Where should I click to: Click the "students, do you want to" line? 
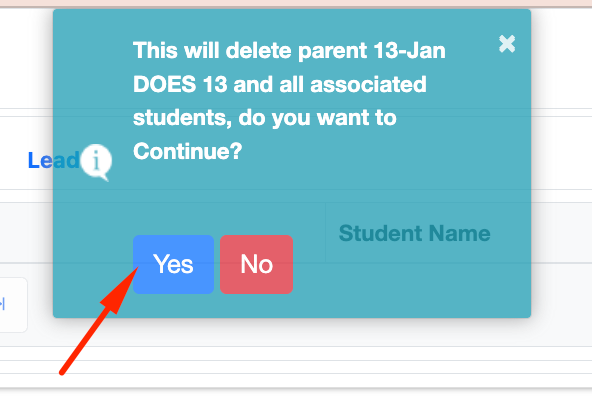[x=265, y=117]
